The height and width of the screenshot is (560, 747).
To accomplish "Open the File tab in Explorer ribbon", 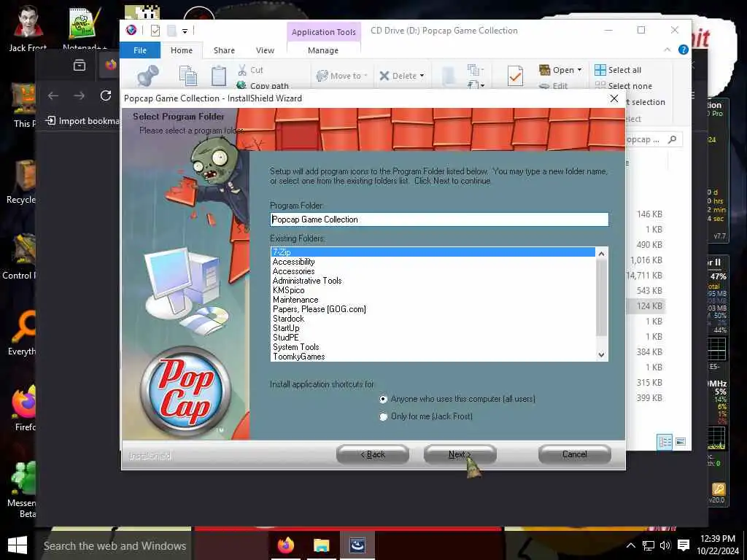I will [140, 50].
